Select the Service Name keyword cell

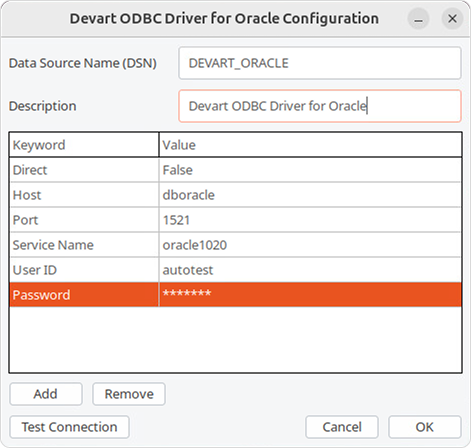point(84,245)
